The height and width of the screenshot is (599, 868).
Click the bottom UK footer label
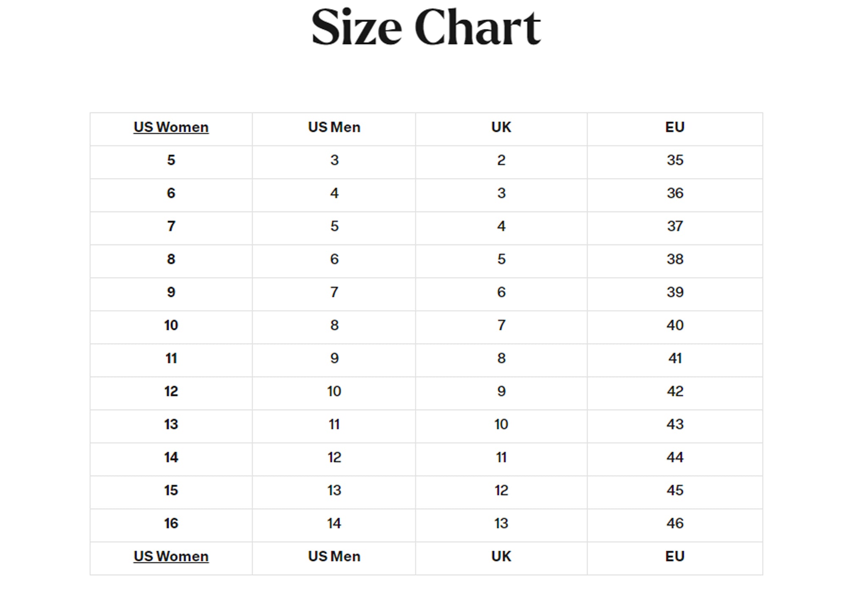[501, 556]
